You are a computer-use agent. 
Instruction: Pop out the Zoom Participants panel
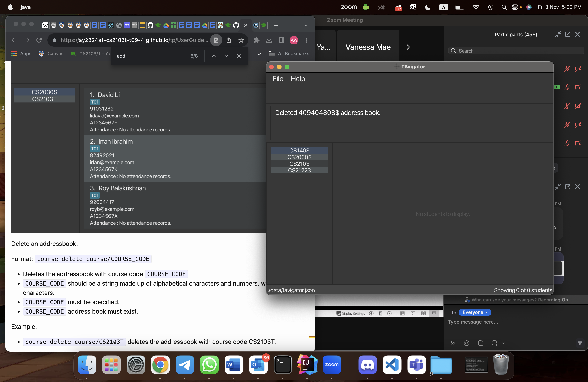[x=568, y=34]
